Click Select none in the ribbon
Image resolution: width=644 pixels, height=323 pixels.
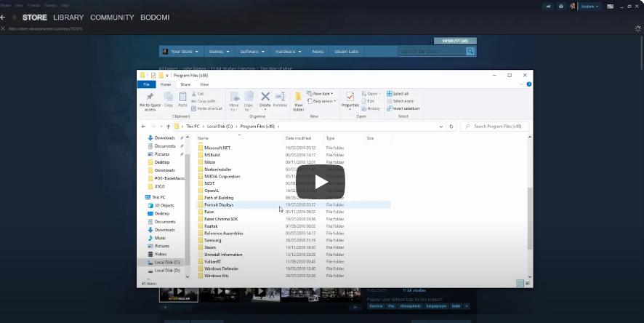point(400,101)
